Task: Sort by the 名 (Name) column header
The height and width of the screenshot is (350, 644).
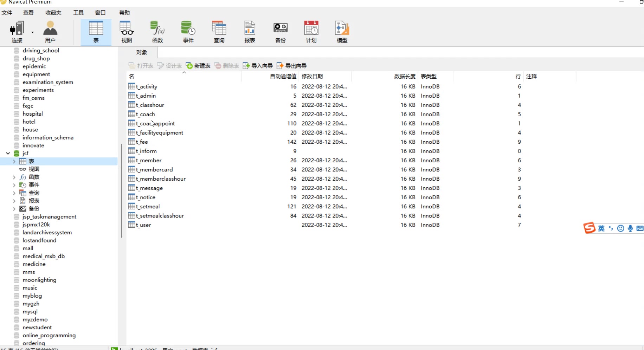Action: (184, 76)
